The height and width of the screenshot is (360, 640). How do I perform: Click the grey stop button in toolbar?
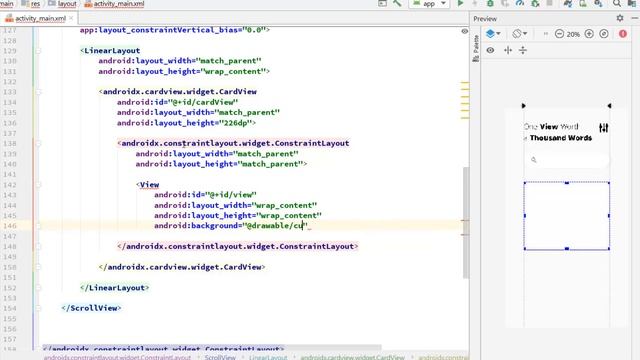point(550,3)
